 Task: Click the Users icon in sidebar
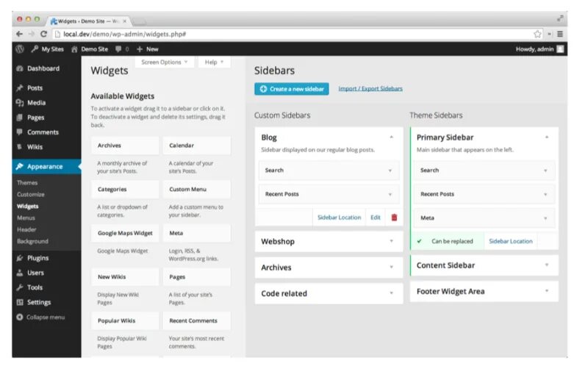point(20,273)
